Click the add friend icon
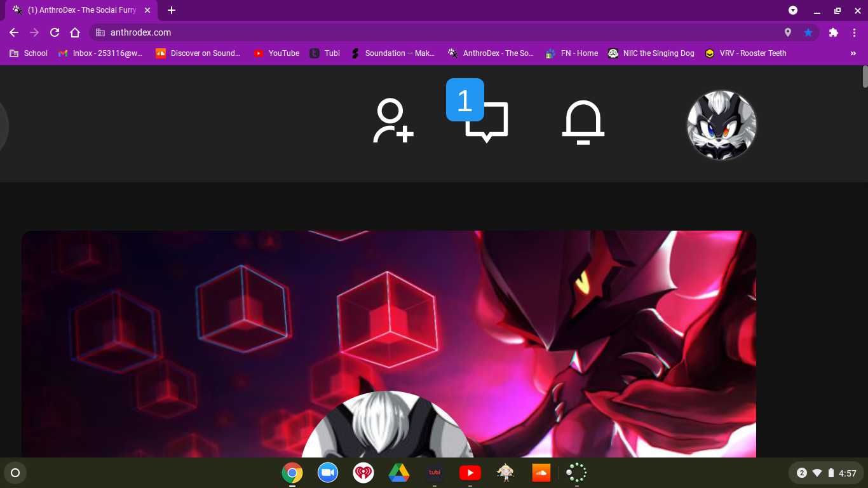Viewport: 868px width, 488px height. point(393,121)
